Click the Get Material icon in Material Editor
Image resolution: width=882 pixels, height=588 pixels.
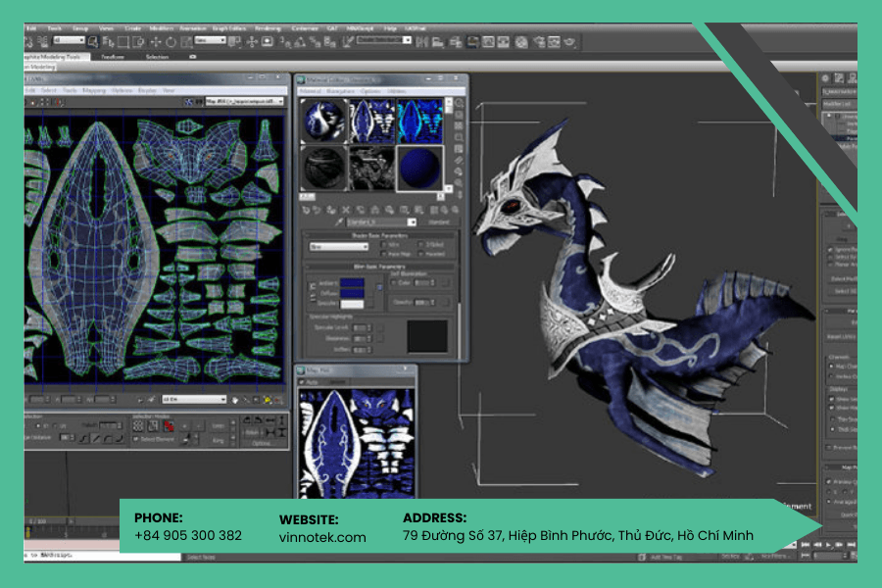(x=306, y=210)
